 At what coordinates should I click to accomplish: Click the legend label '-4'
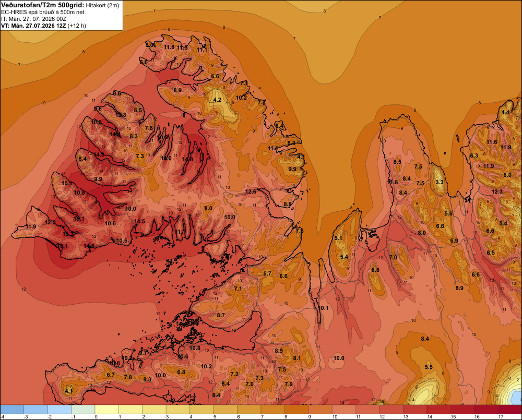(x=2, y=417)
